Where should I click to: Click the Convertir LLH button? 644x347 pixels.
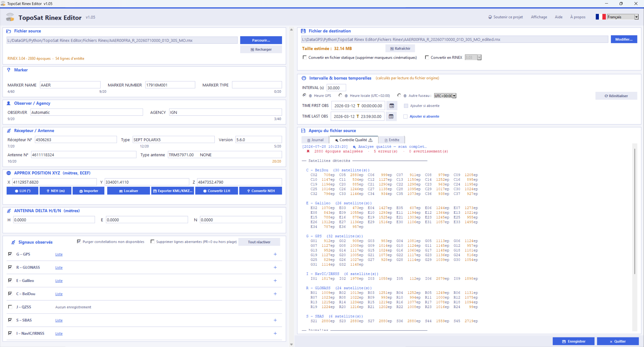click(x=217, y=191)
